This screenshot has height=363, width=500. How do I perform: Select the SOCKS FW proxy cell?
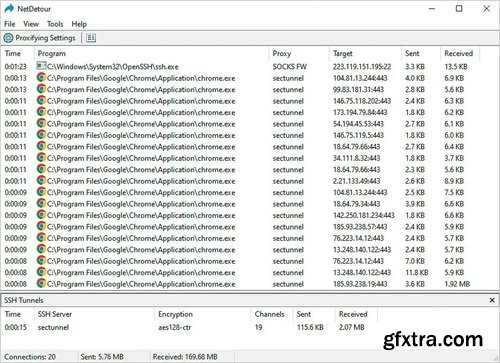pyautogui.click(x=290, y=67)
